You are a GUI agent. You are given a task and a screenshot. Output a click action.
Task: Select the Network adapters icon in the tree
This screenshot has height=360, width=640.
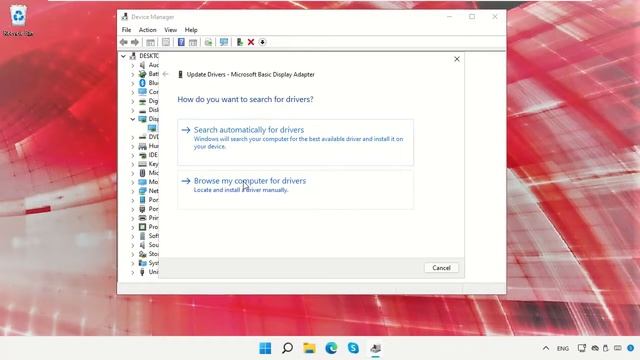coord(142,191)
